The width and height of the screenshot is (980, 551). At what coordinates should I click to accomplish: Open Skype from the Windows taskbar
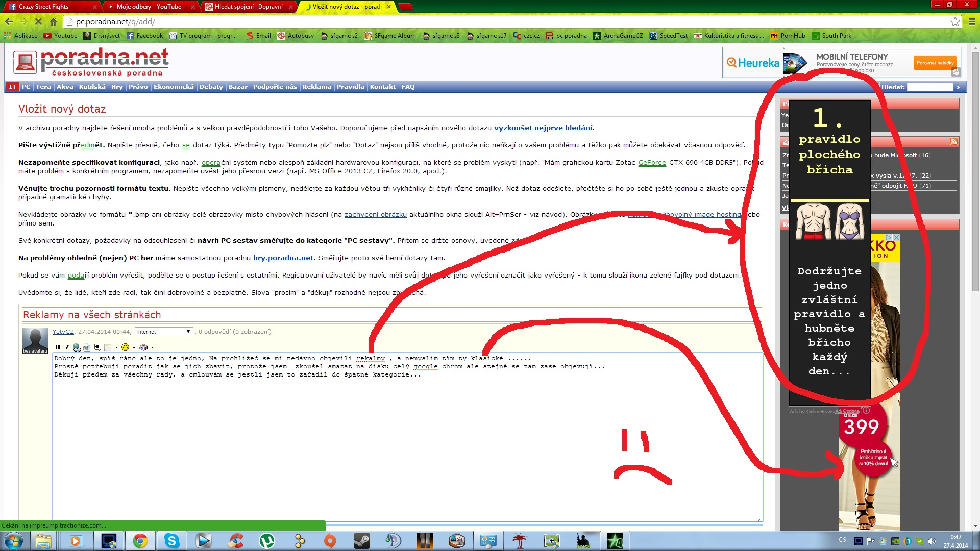click(171, 540)
